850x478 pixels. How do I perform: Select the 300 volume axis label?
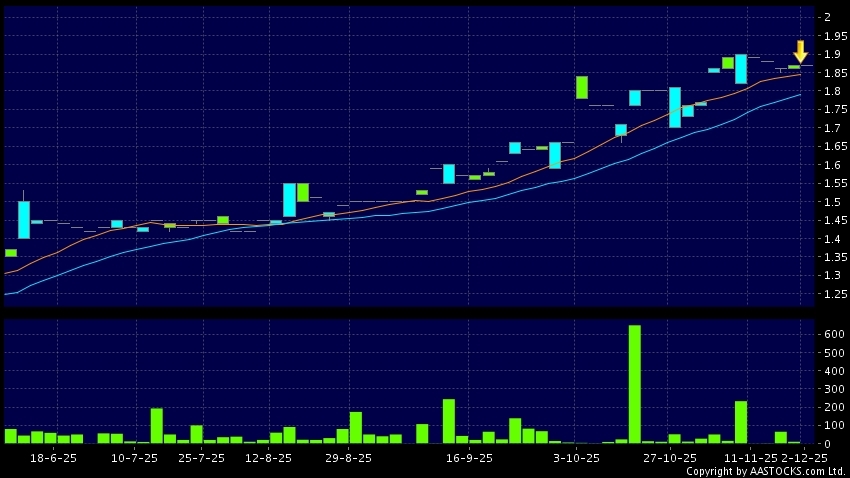tap(833, 389)
